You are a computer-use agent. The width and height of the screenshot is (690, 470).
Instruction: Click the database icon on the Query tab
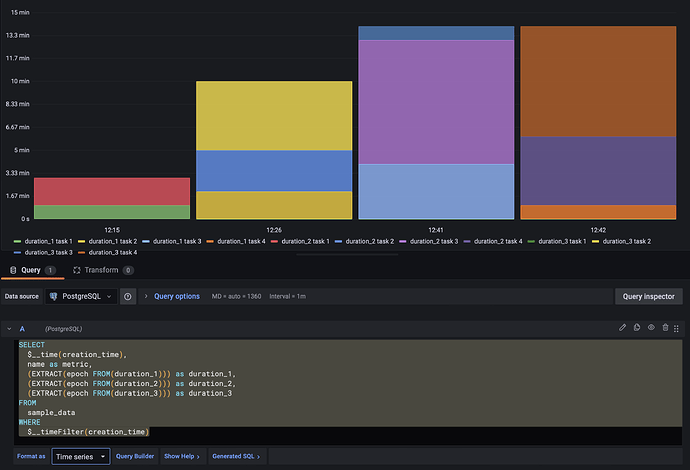coord(13,270)
